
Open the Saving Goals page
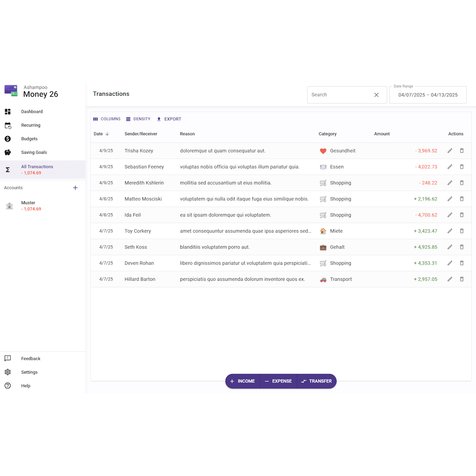click(x=34, y=153)
